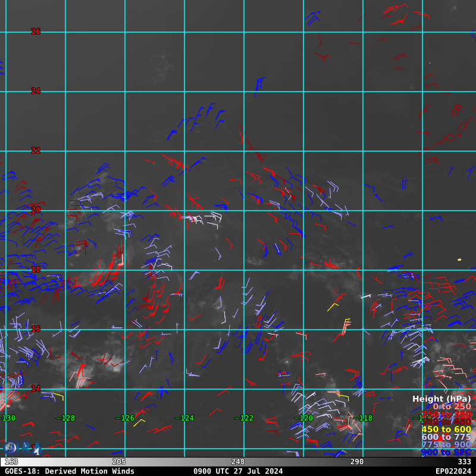
Task: Click the '250 to 350' red legend entry
Action: pyautogui.click(x=446, y=414)
